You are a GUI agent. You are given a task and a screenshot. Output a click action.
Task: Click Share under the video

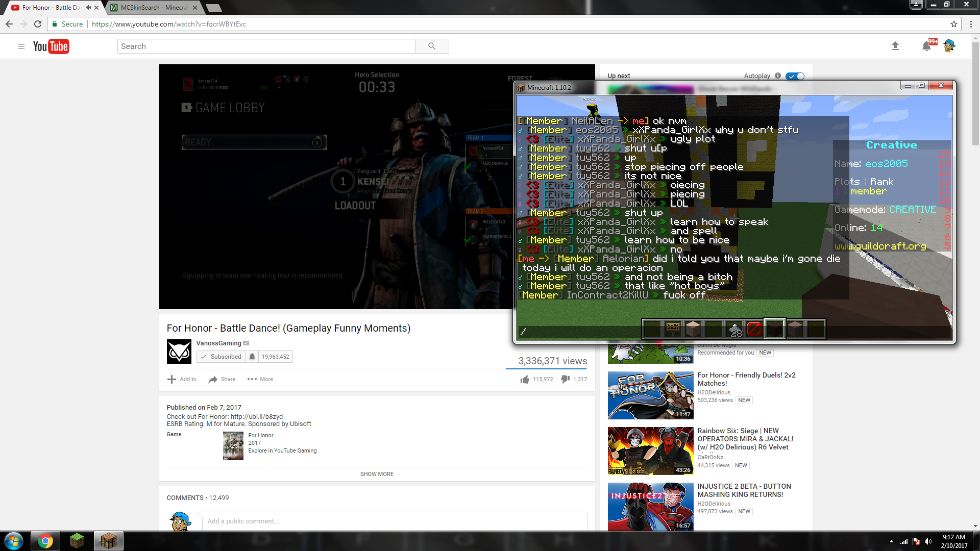click(222, 379)
